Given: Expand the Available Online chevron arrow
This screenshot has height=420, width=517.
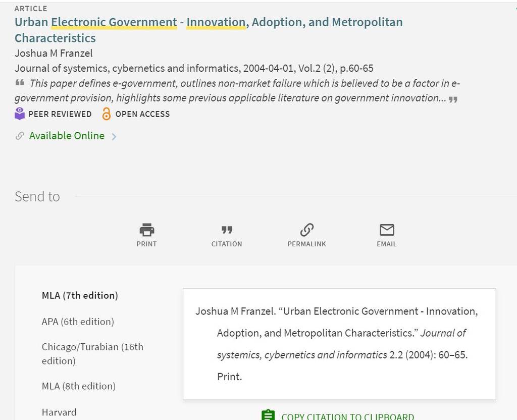Looking at the screenshot, I should [x=114, y=136].
